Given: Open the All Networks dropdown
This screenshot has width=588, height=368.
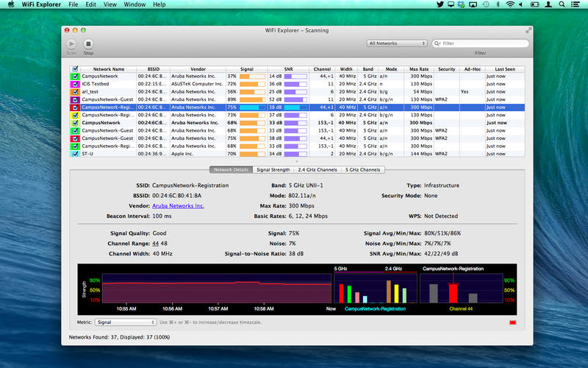Looking at the screenshot, I should 397,43.
